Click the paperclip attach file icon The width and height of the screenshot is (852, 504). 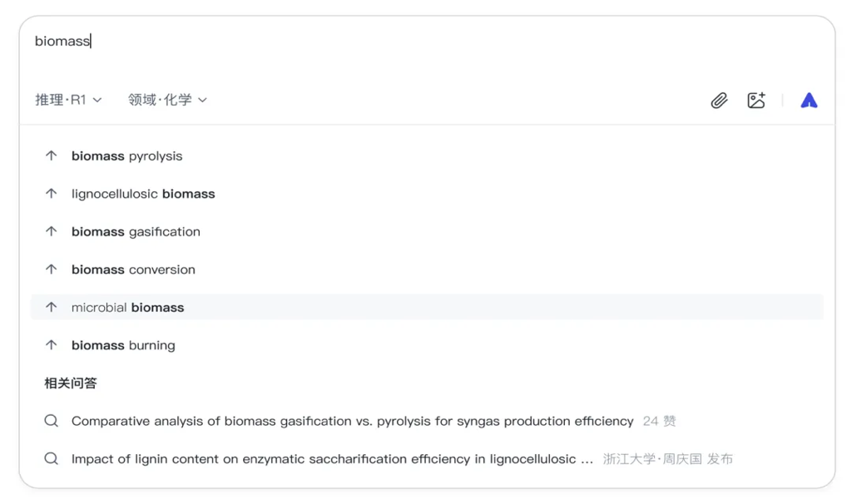click(x=719, y=101)
